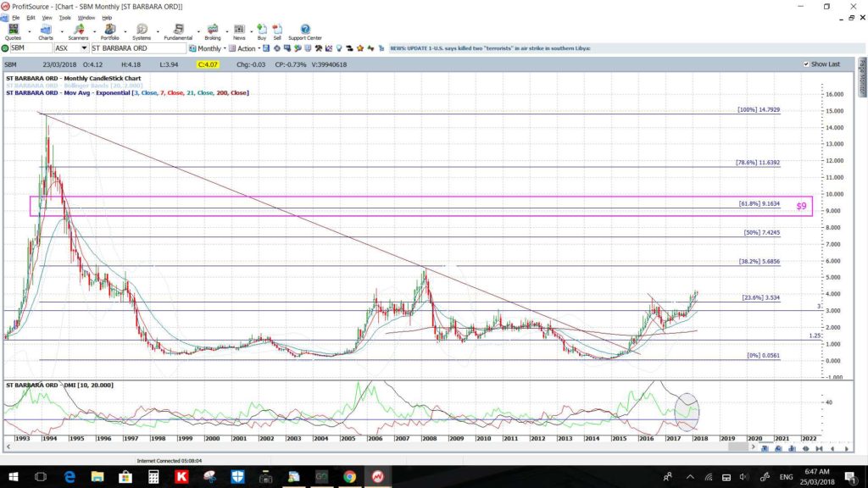This screenshot has height=488, width=868.
Task: Open the Window menu
Action: tap(86, 18)
